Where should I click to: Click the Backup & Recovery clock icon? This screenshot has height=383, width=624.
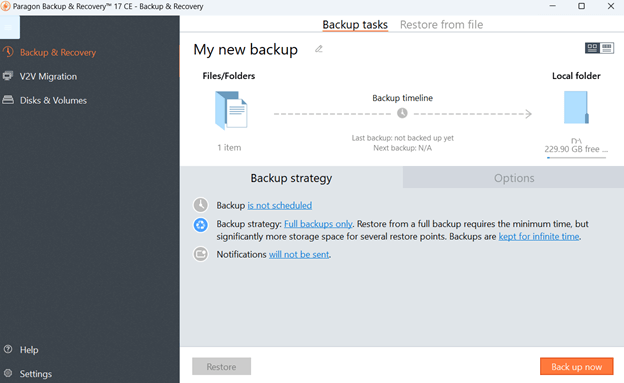pyautogui.click(x=8, y=52)
